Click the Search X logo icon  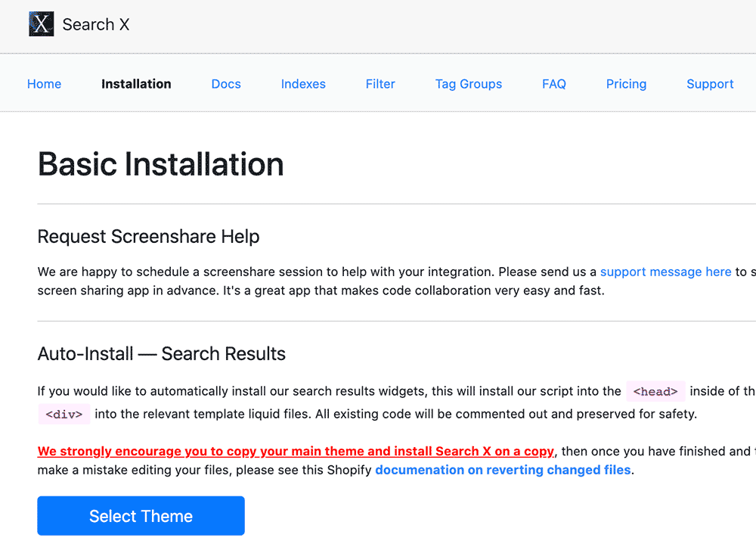tap(42, 24)
